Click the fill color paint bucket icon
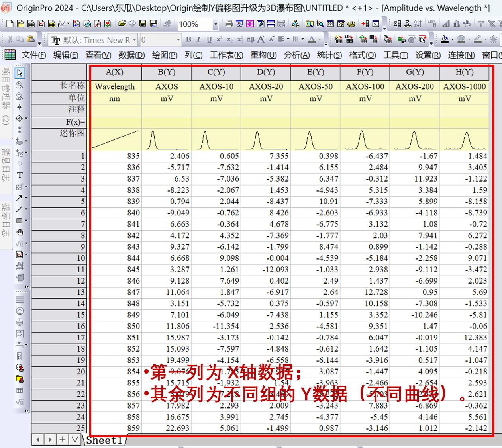Screen dimensions: 502x448 pyautogui.click(x=445, y=39)
